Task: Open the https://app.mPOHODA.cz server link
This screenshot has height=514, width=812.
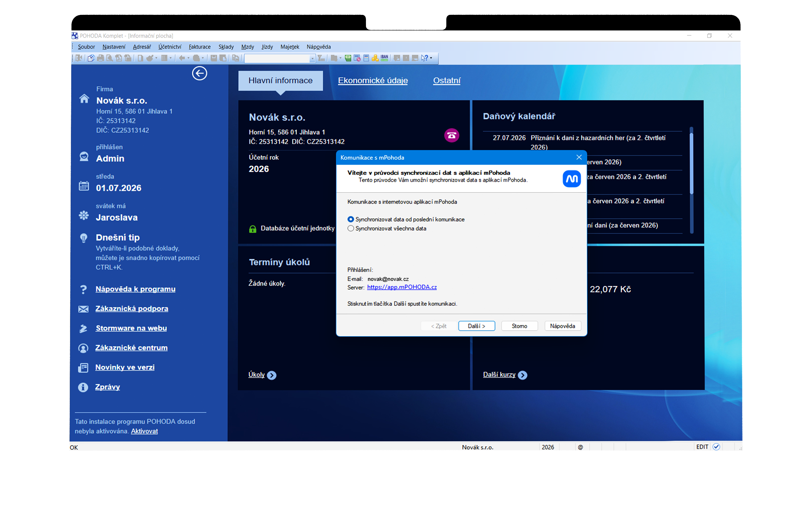Action: pyautogui.click(x=402, y=287)
